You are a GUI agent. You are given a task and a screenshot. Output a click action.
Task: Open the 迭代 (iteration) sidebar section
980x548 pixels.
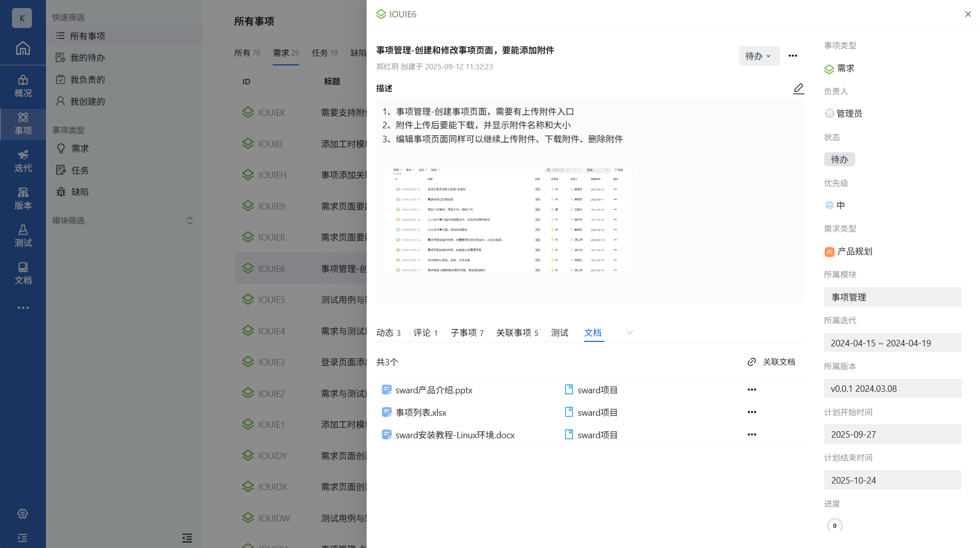tap(23, 161)
